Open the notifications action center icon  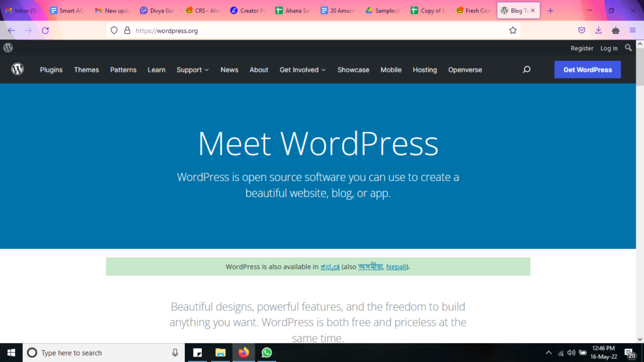630,353
